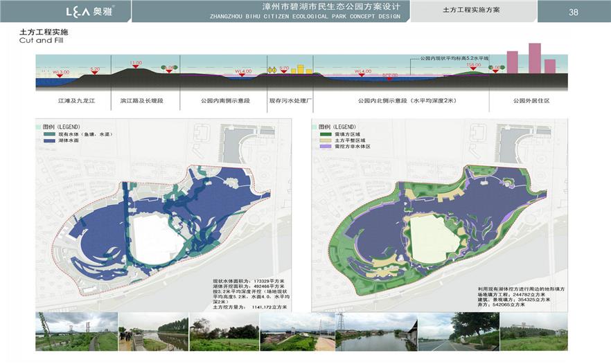Open the first site photo with the pylon
Viewport: 611px width, 364px height.
point(76,331)
